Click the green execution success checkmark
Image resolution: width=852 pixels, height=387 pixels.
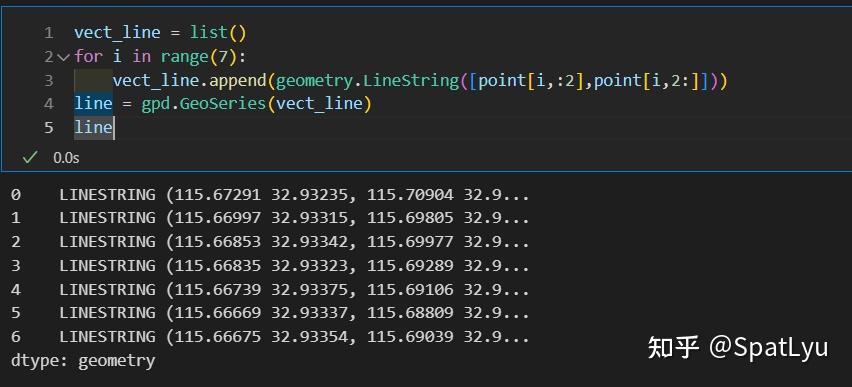pyautogui.click(x=30, y=158)
